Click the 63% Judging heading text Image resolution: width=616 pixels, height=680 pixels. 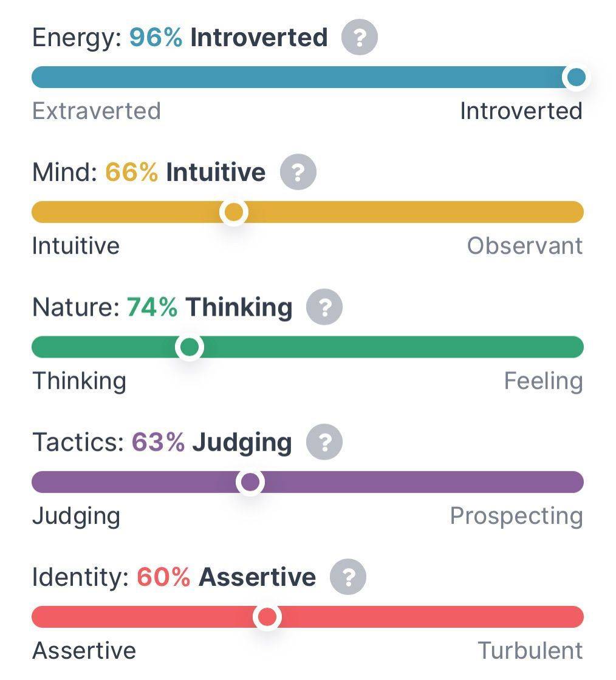point(211,443)
